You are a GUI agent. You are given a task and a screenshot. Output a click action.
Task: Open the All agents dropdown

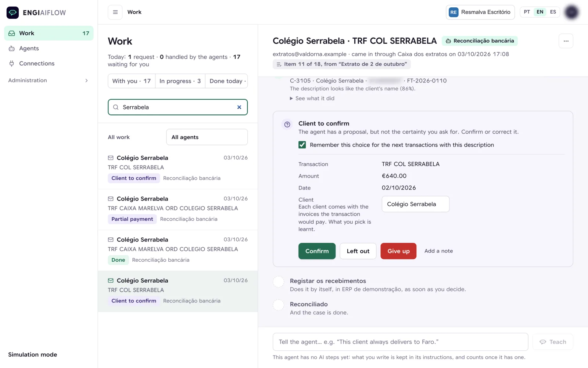pyautogui.click(x=207, y=137)
